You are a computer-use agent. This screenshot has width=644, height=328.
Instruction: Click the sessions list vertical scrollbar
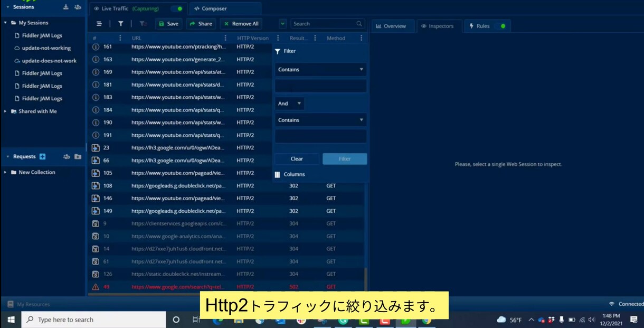tap(365, 280)
